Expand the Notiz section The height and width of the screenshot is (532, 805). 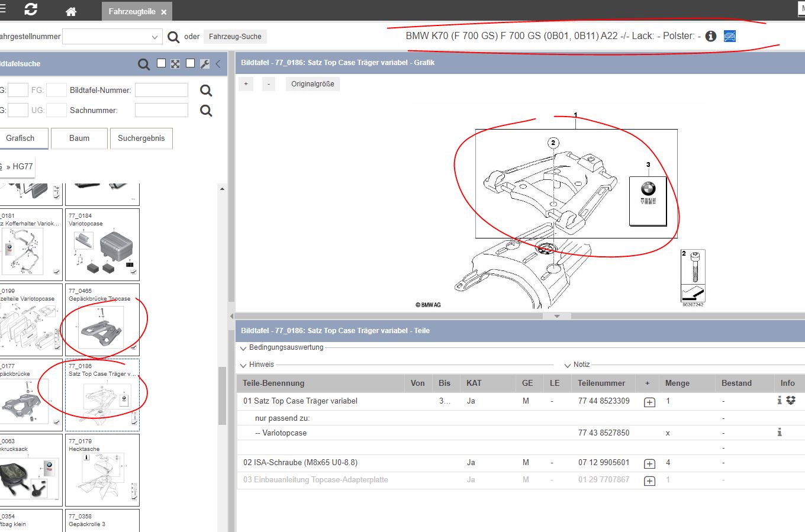click(x=568, y=365)
